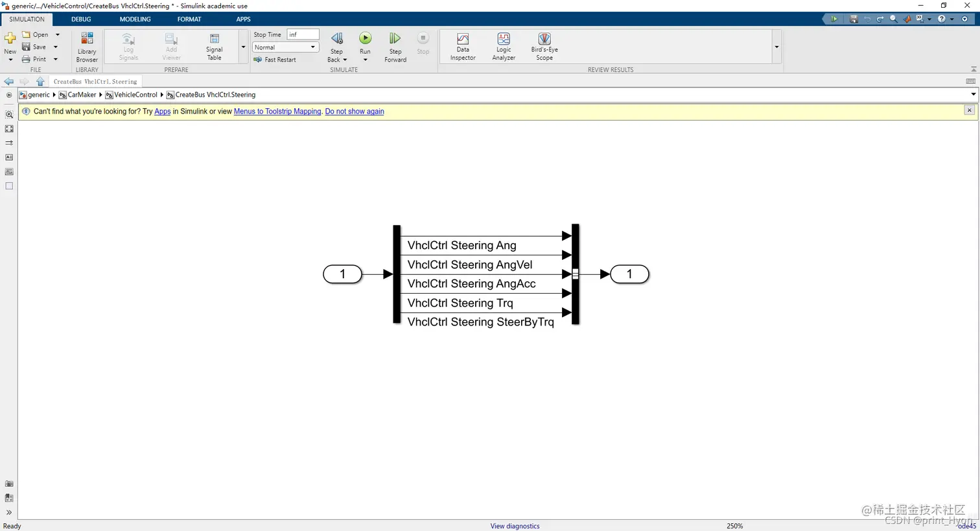
Task: Close the yellow notification bar
Action: coord(970,110)
